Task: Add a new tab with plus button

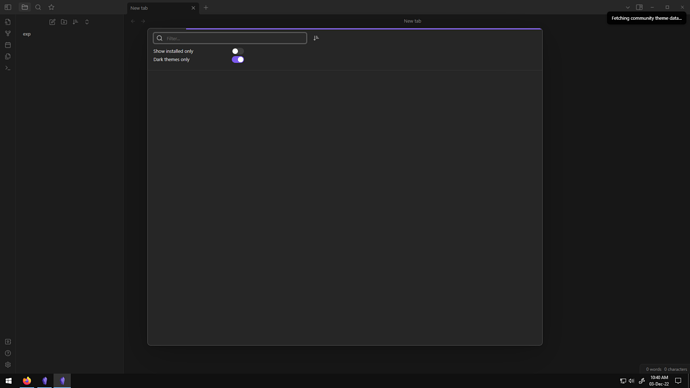Action: pyautogui.click(x=206, y=7)
